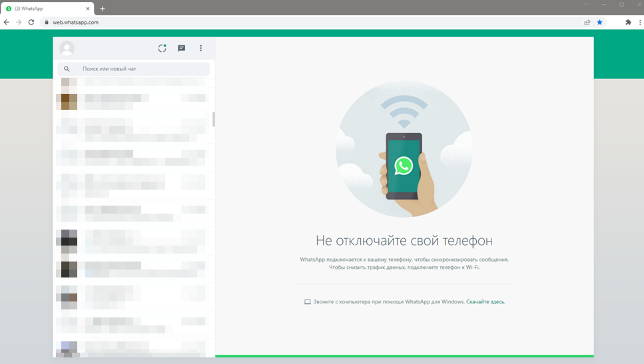Click the search magnifier icon in chat list
Image resolution: width=644 pixels, height=364 pixels.
(x=67, y=69)
